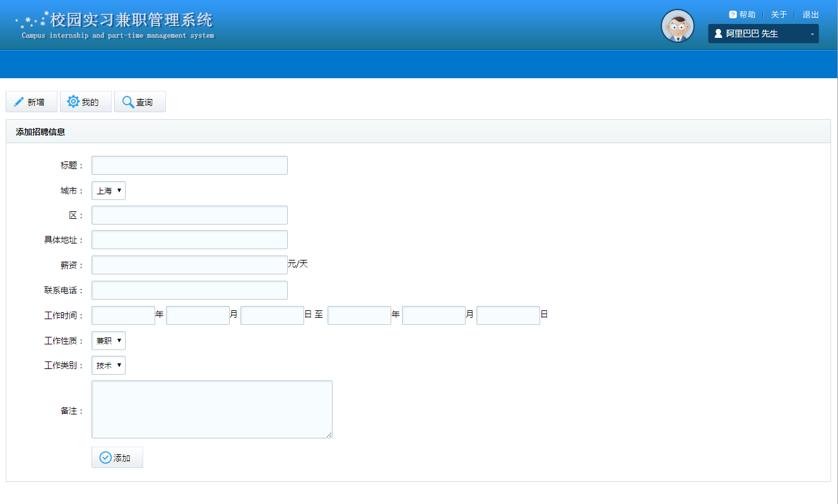Click the checkmark icon on 添加 button
Image resolution: width=838 pixels, height=504 pixels.
[105, 457]
